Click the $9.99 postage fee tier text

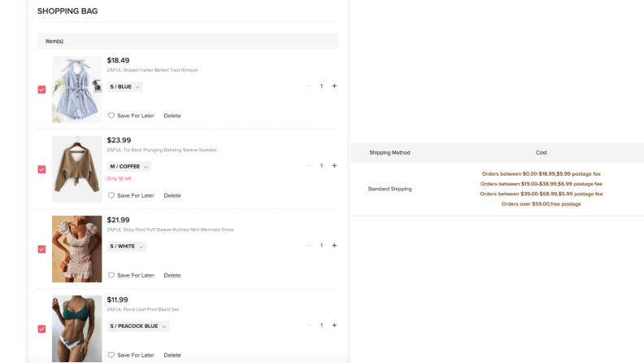(541, 174)
